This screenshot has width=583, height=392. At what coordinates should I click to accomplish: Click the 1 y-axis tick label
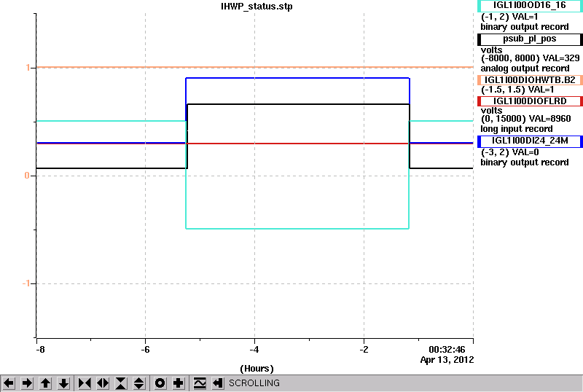coord(28,68)
